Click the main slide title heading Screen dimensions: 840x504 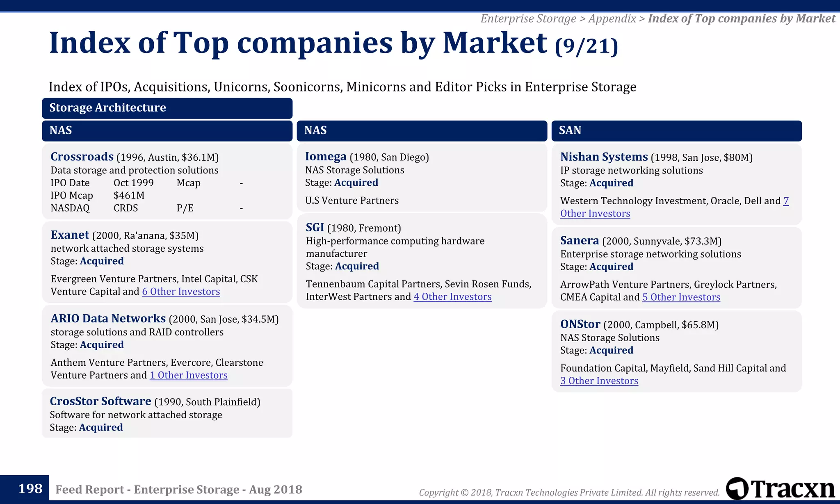tap(333, 43)
